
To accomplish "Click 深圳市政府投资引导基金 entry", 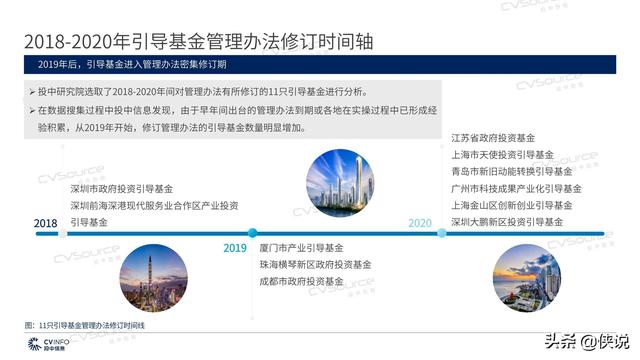I will tap(122, 189).
